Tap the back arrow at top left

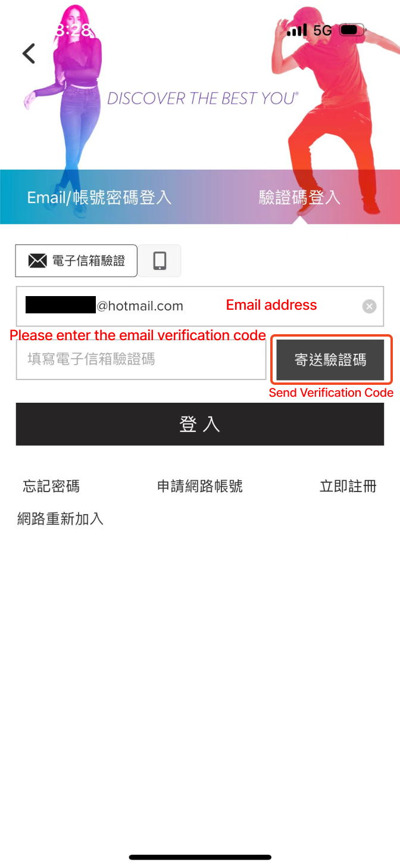(29, 54)
